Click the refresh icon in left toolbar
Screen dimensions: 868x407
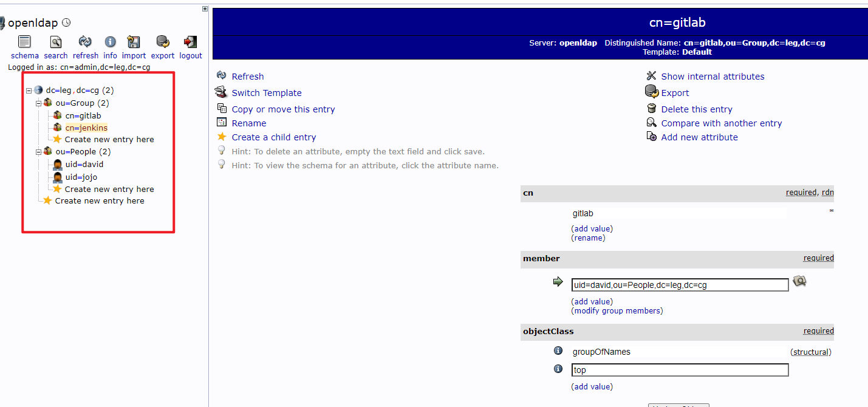tap(85, 42)
